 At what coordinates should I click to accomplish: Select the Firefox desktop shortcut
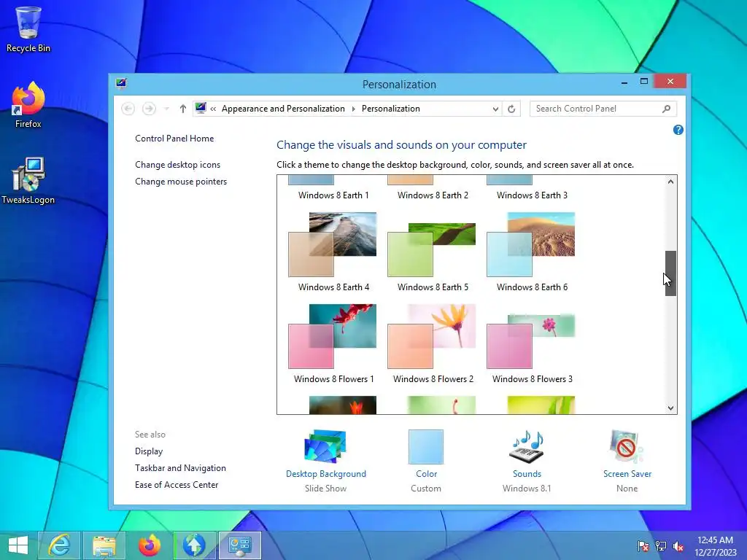[28, 105]
